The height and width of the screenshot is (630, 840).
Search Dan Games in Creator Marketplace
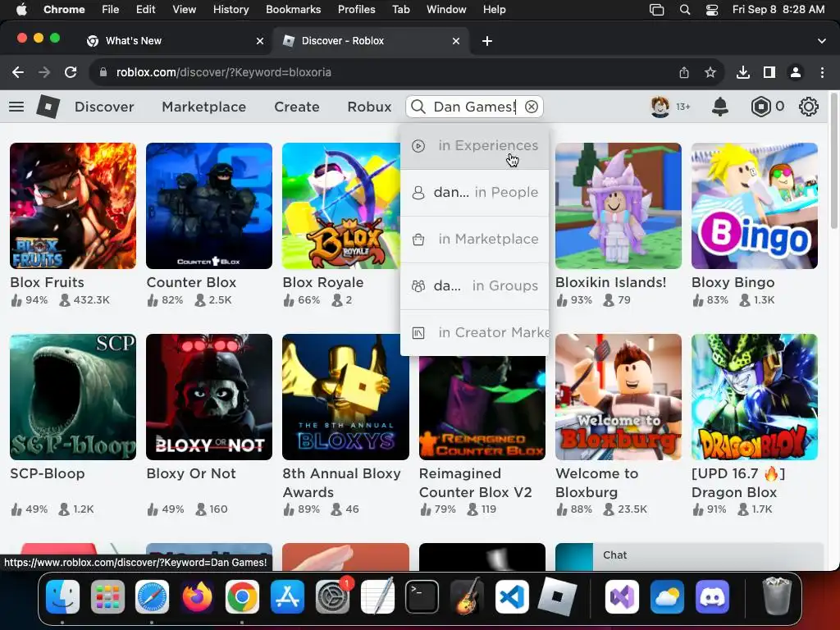(475, 333)
